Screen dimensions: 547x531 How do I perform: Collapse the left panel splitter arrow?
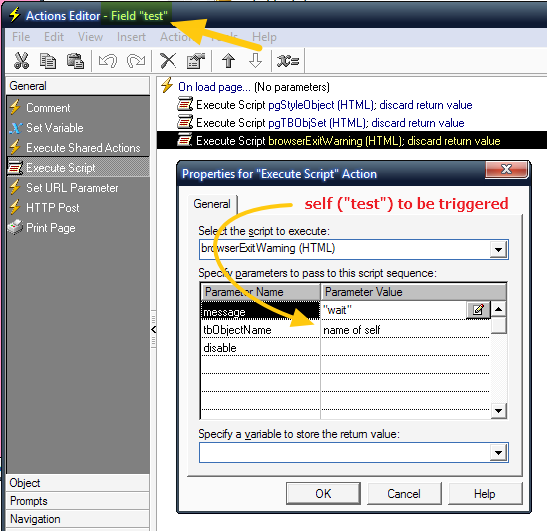[153, 329]
